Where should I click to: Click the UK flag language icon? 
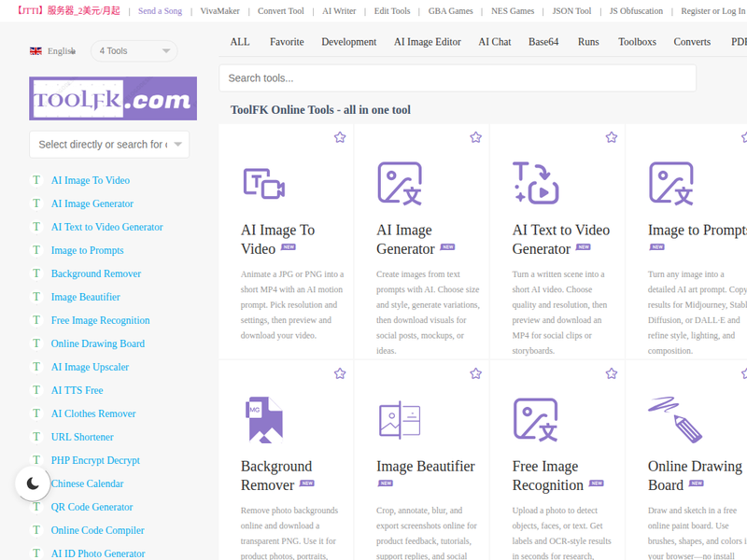35,51
